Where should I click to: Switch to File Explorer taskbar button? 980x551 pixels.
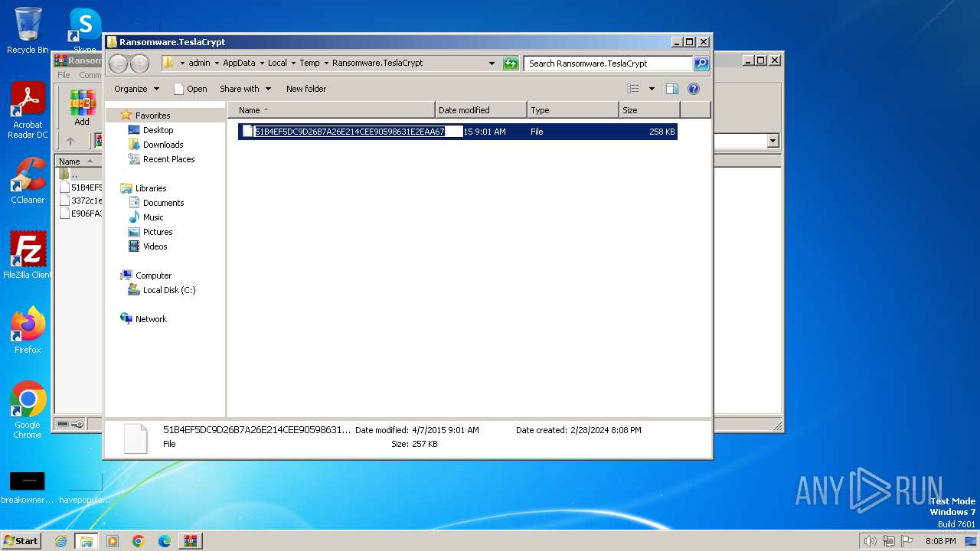[87, 541]
